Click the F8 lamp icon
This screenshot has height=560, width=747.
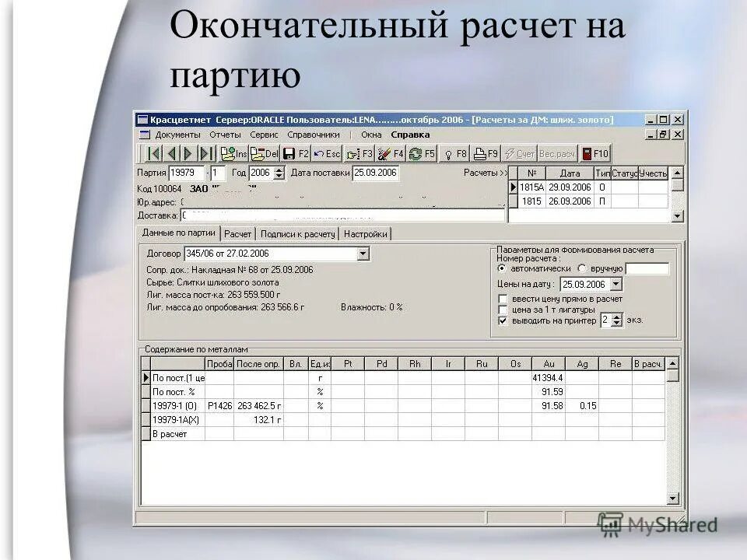[x=454, y=152]
